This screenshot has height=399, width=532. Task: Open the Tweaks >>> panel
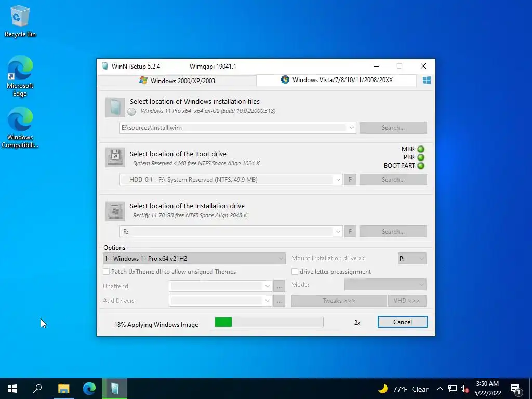coord(339,301)
